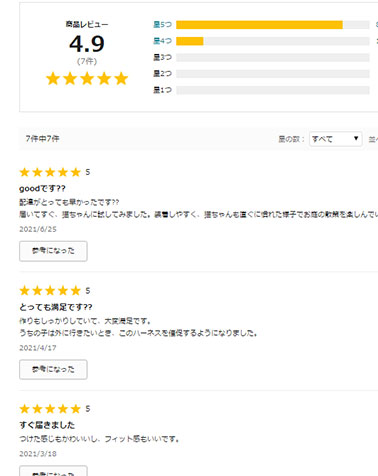The height and width of the screenshot is (476, 378).
Task: Click 参考になった under the とっても満足です review
Action: pos(53,369)
